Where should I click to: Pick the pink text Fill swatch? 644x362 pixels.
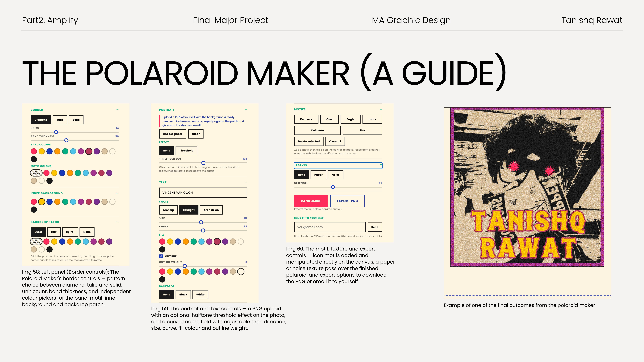pyautogui.click(x=162, y=242)
